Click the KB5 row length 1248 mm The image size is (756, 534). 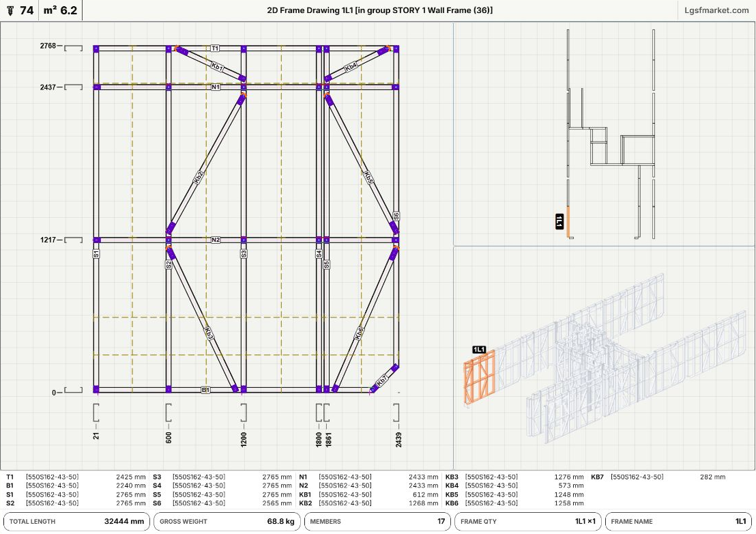click(569, 494)
